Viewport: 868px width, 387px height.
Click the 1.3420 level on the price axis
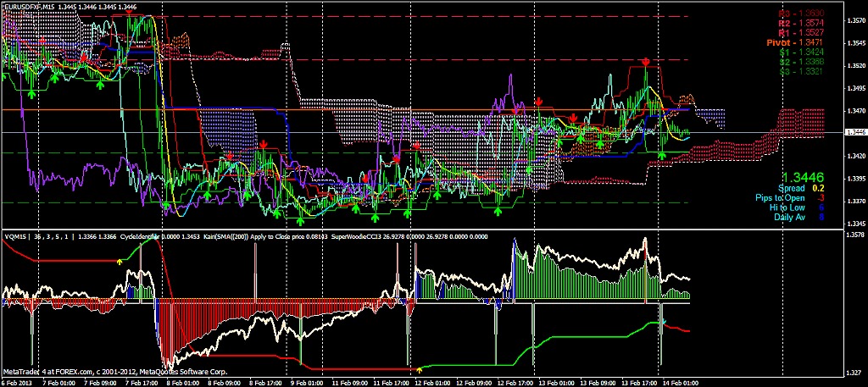pos(854,157)
